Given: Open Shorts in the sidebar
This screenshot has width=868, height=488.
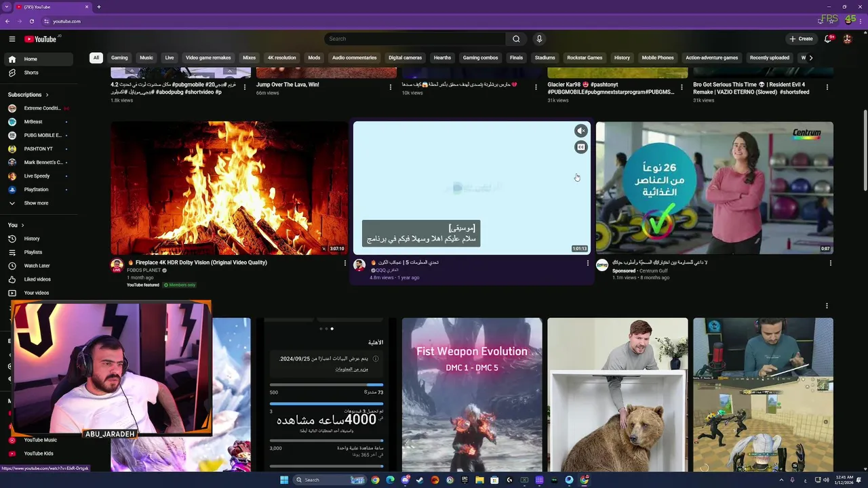Looking at the screenshot, I should click(x=38, y=73).
